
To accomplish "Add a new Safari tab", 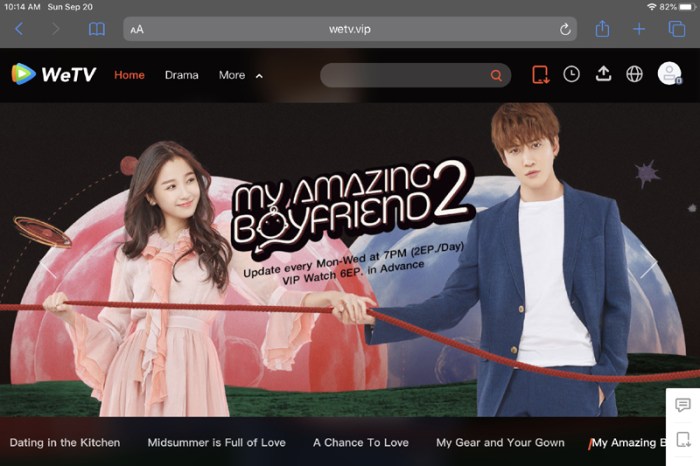I will [639, 29].
